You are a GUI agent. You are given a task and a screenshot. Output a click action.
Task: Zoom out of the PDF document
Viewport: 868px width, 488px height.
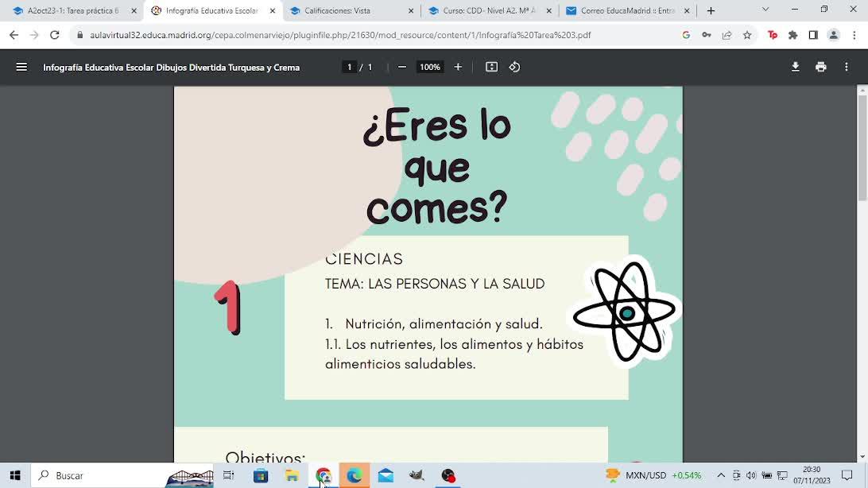(x=402, y=67)
